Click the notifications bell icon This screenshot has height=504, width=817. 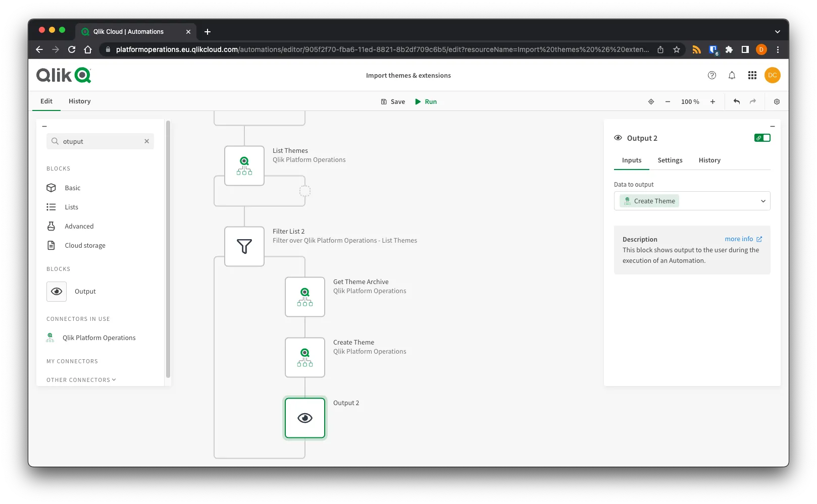coord(732,75)
